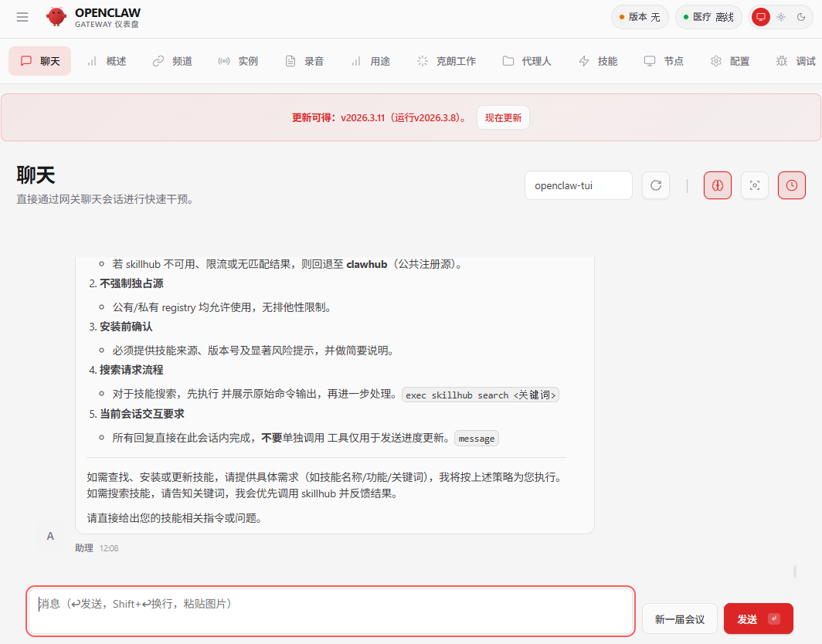The width and height of the screenshot is (822, 644).
Task: Click the 新一届会议 button
Action: (x=679, y=619)
